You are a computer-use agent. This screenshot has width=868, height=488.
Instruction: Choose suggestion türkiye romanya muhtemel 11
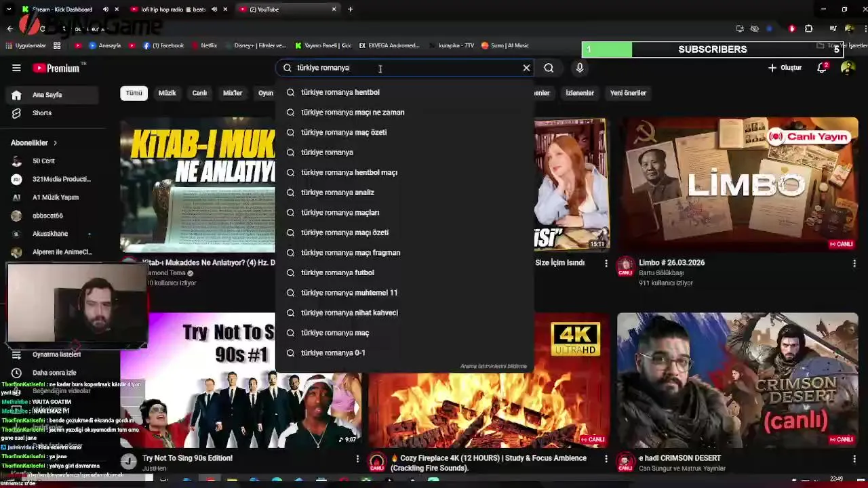pyautogui.click(x=405, y=293)
